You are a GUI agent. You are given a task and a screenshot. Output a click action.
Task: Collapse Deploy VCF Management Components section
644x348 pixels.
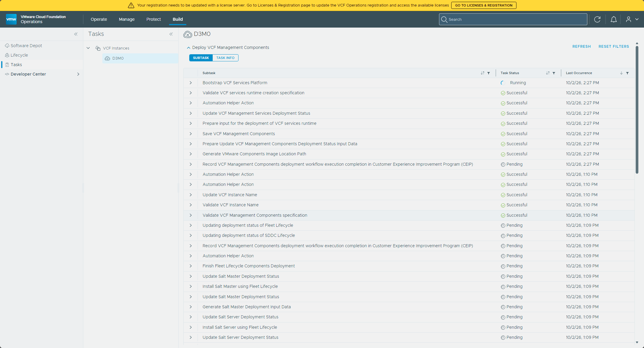tap(188, 47)
